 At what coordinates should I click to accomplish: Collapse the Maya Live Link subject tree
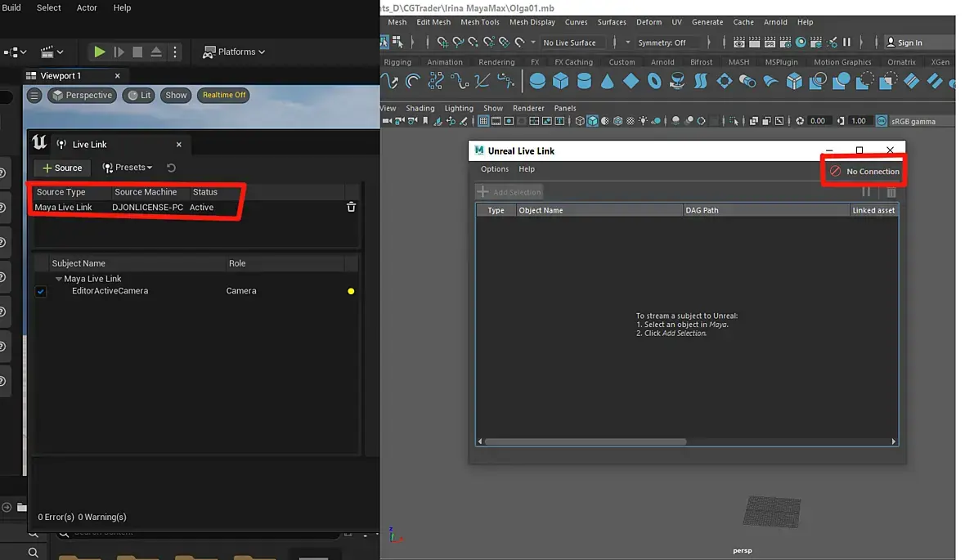click(x=58, y=279)
